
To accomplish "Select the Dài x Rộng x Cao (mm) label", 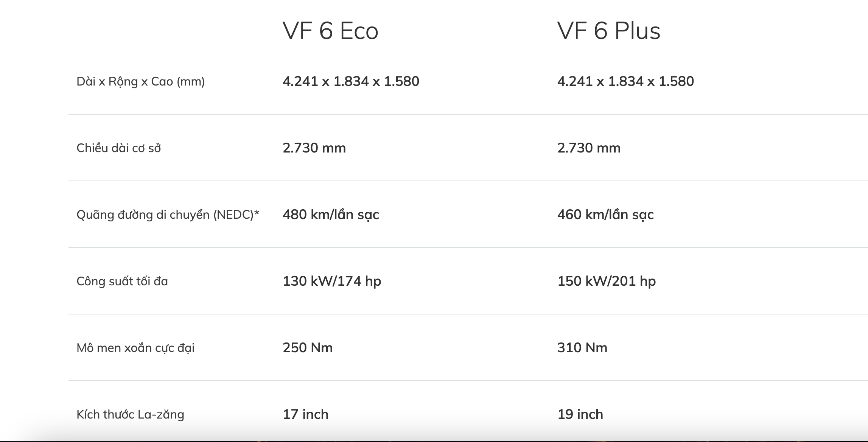I will (140, 81).
